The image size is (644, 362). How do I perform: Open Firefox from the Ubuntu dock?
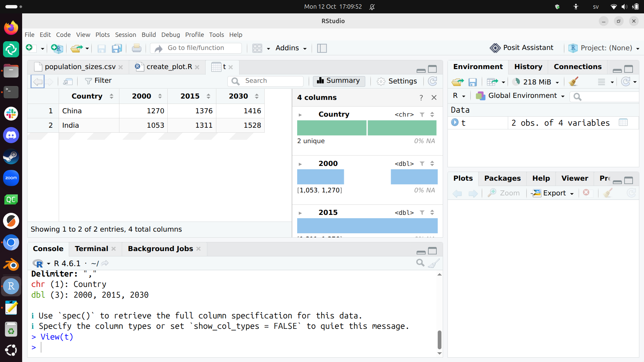(11, 28)
